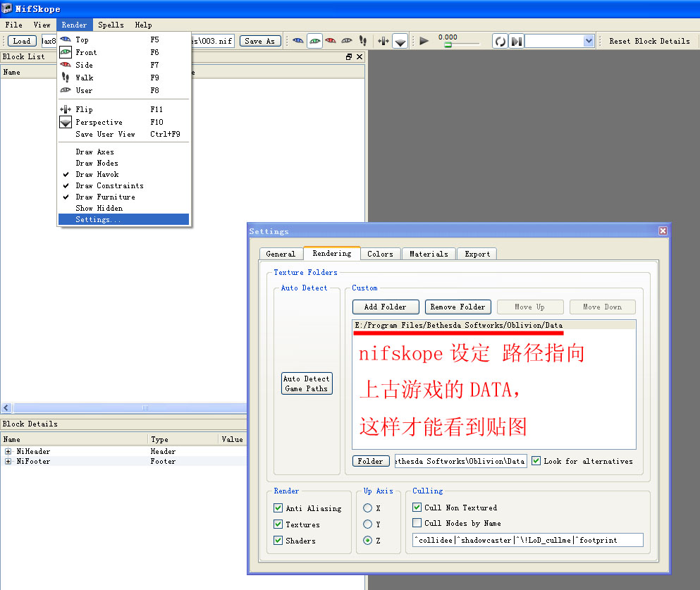Click Auto Detect Game Paths button
The width and height of the screenshot is (700, 590).
tap(307, 383)
